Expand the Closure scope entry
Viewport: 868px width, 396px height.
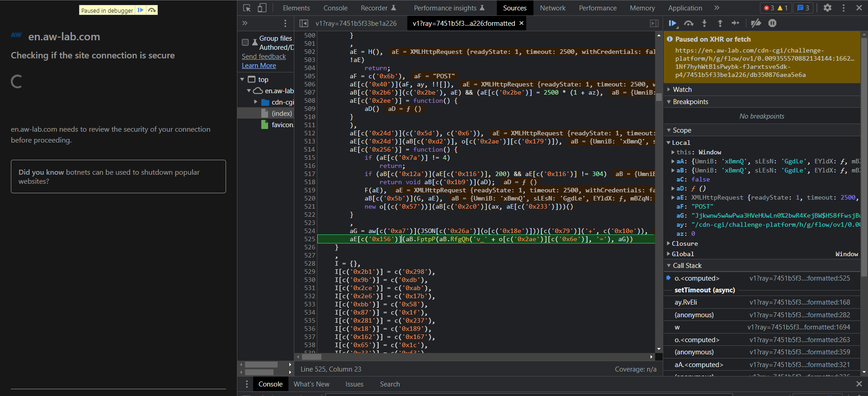click(684, 243)
